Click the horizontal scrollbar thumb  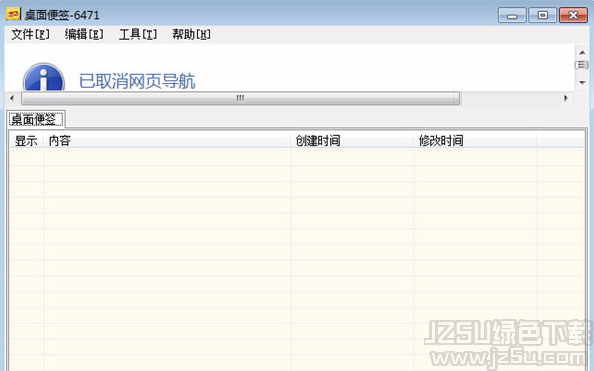pos(241,98)
